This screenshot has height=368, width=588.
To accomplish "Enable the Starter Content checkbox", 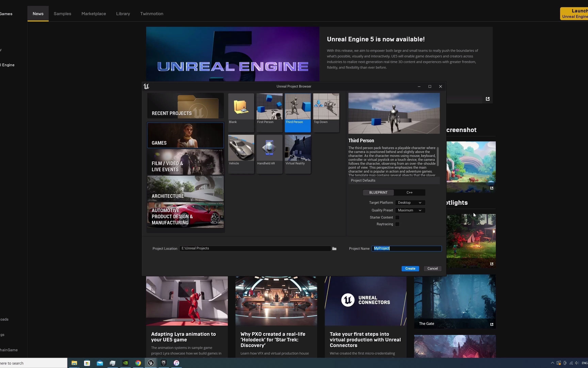I will click(x=397, y=217).
